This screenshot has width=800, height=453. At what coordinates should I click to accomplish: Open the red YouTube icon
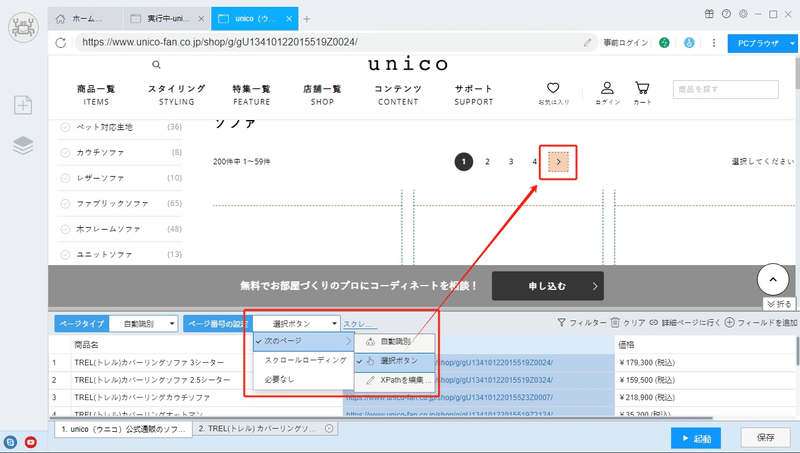[31, 442]
